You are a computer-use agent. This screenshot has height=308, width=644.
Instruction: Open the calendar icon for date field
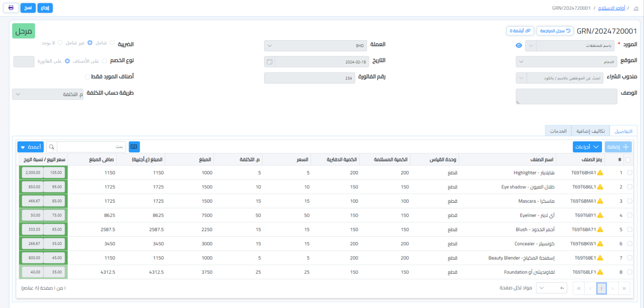(x=269, y=62)
